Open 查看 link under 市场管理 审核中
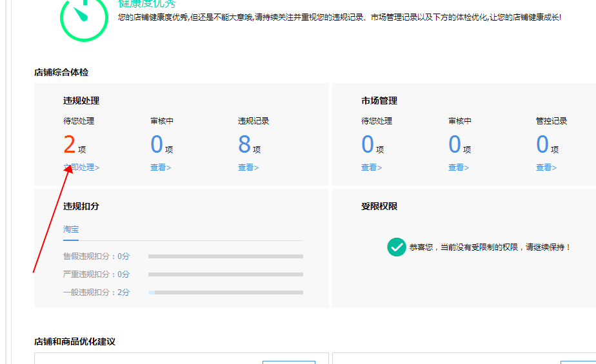 [x=459, y=168]
